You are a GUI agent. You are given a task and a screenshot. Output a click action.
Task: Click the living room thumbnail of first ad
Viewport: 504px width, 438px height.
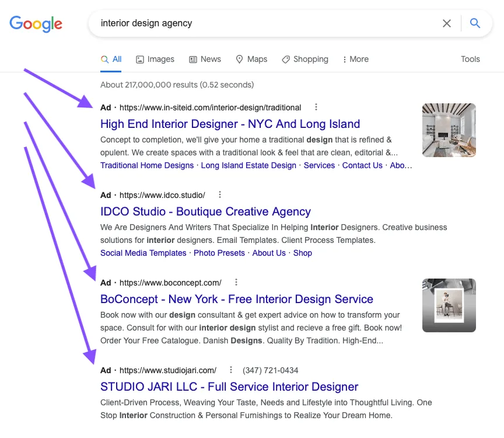click(x=449, y=130)
